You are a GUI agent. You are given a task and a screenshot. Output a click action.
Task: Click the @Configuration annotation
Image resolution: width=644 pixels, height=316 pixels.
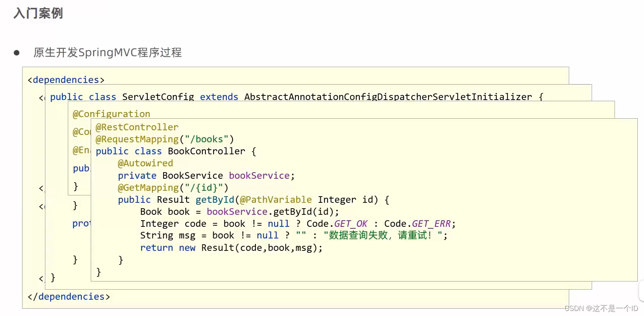(111, 114)
